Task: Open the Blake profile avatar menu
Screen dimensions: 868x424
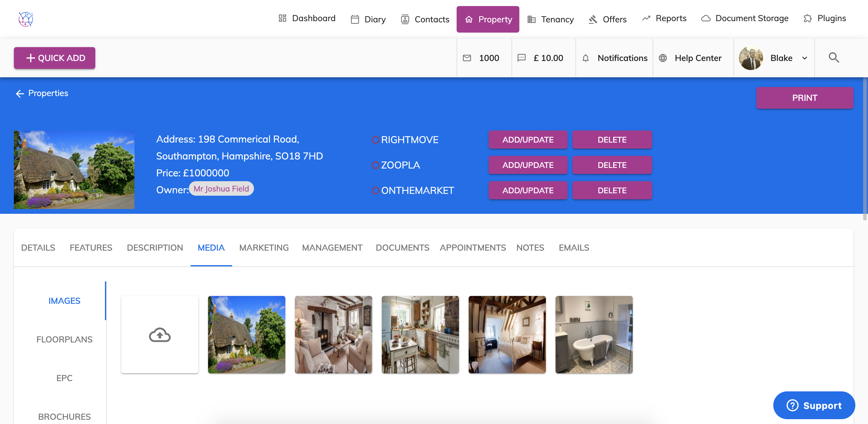Action: [751, 58]
